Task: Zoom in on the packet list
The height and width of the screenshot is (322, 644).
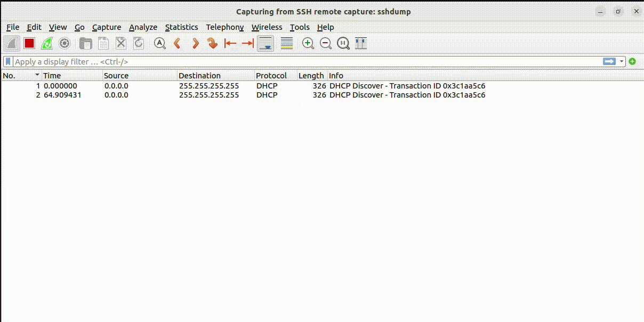Action: coord(308,43)
